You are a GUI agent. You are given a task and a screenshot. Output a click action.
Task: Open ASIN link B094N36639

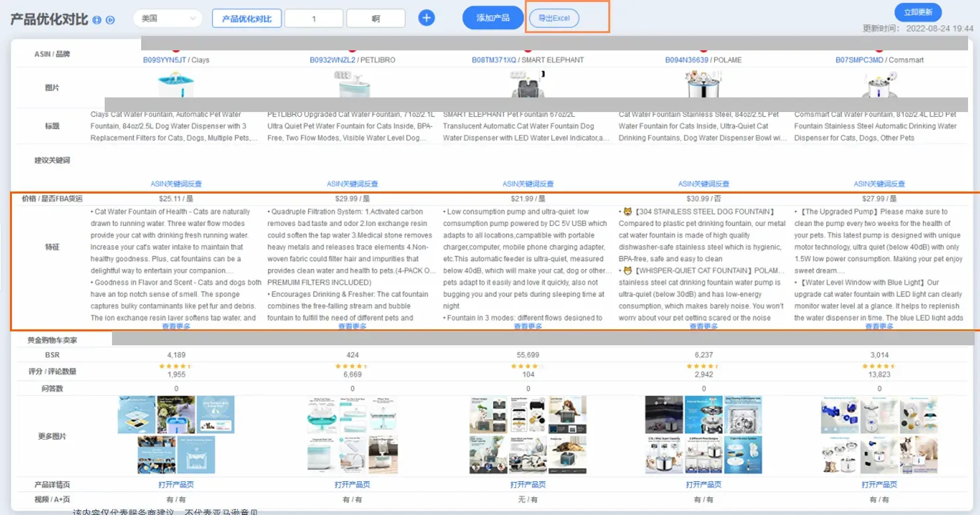(687, 60)
